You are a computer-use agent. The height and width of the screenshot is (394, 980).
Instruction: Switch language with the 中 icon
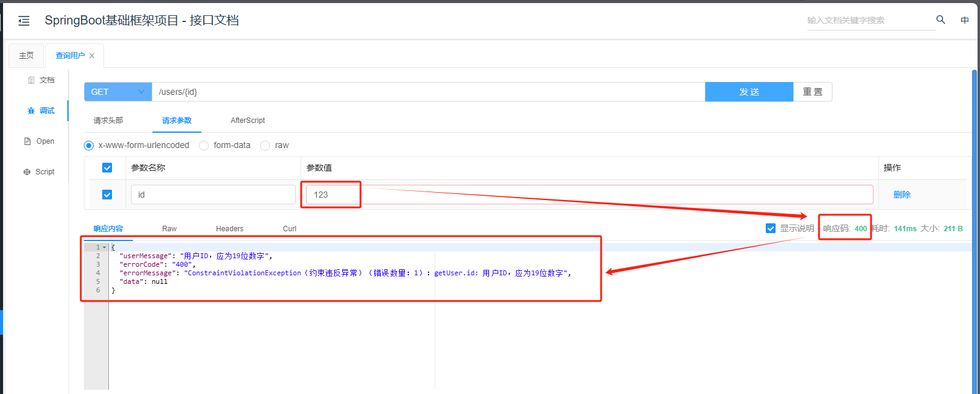pyautogui.click(x=965, y=20)
